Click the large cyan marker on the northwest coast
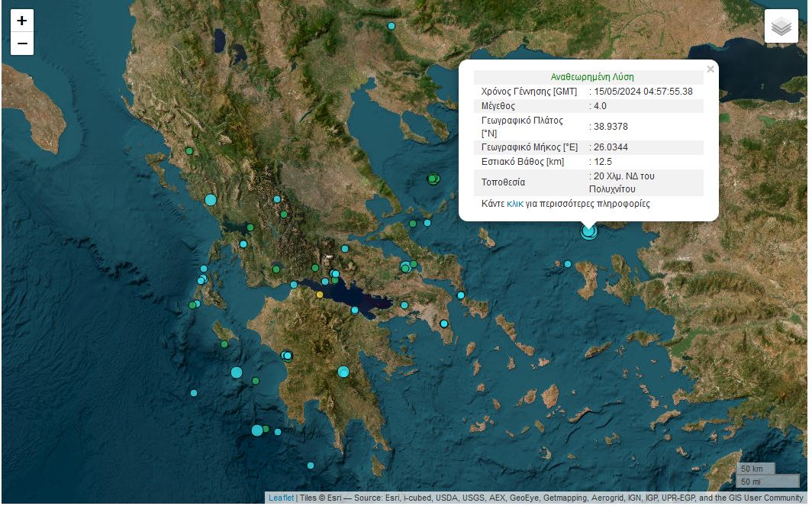 [211, 200]
